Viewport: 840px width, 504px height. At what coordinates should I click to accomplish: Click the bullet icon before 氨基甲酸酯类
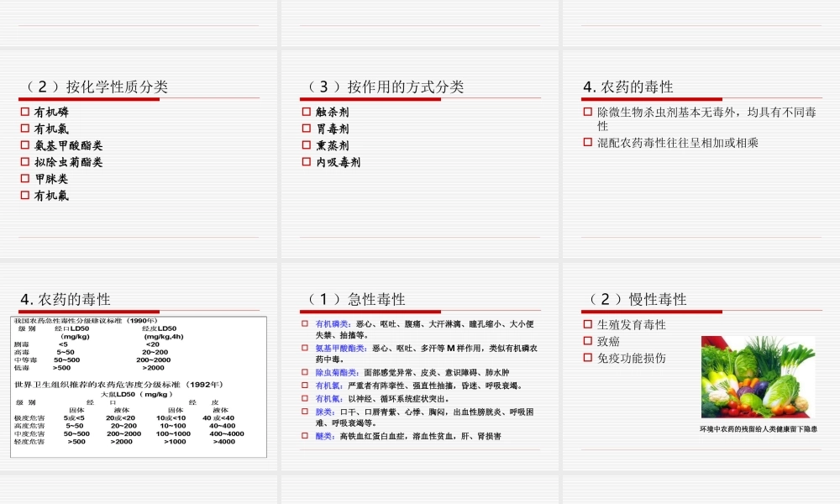coord(24,144)
